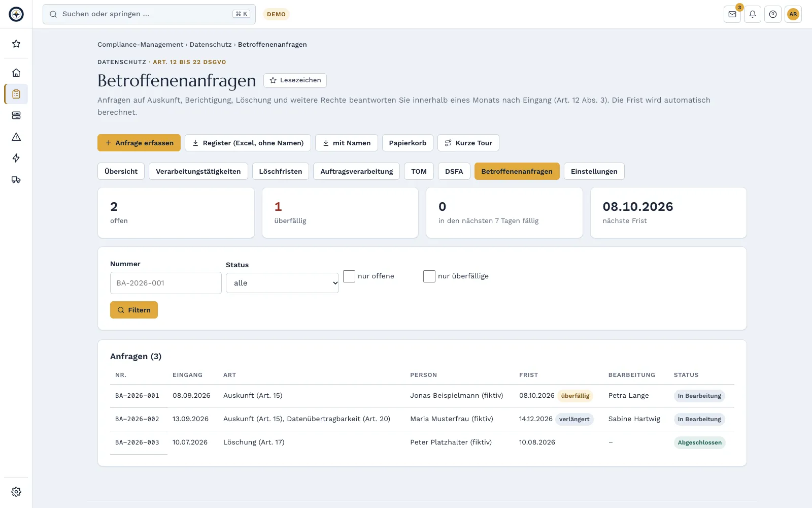Open Papierkorb

point(408,143)
